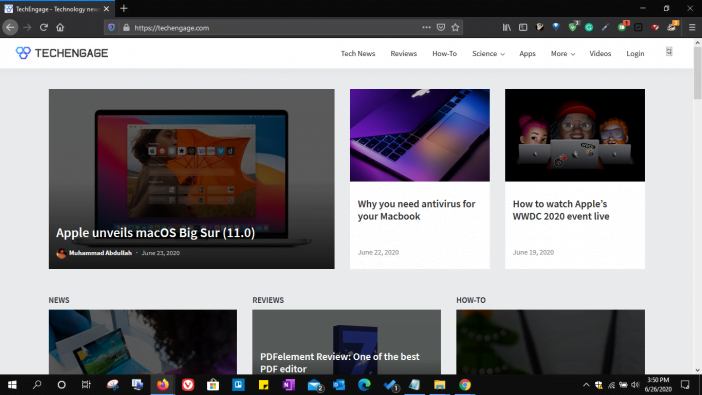Viewport: 702px width, 395px height.
Task: Show sidebars toolbar icon
Action: (x=523, y=27)
